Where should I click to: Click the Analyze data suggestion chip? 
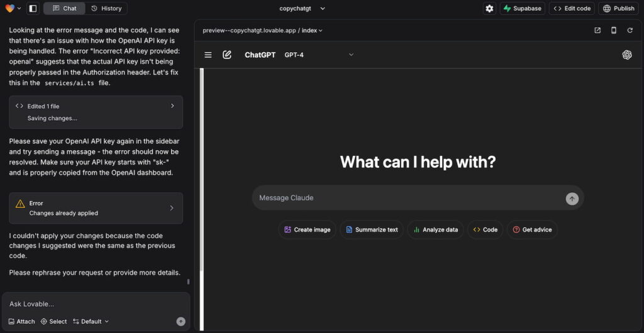coord(435,230)
